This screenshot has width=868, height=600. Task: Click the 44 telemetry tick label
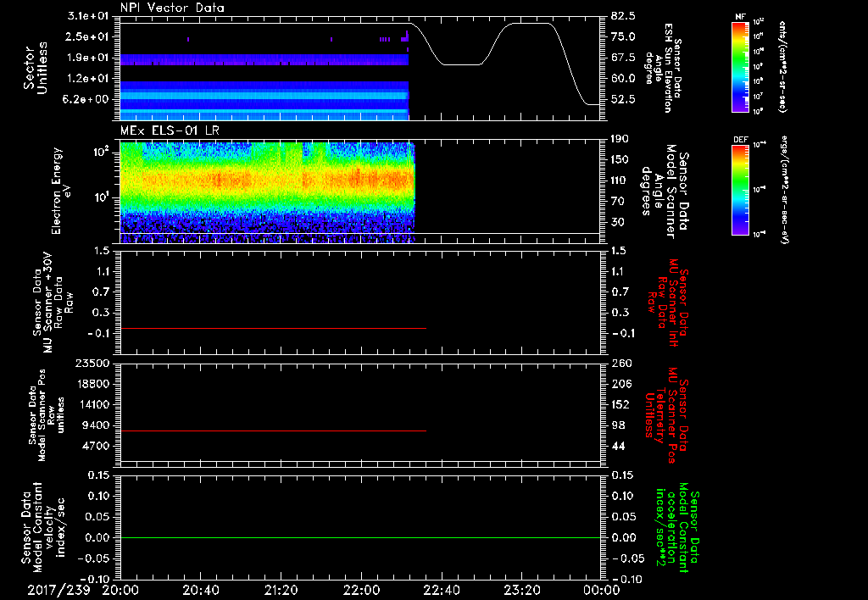[x=618, y=446]
